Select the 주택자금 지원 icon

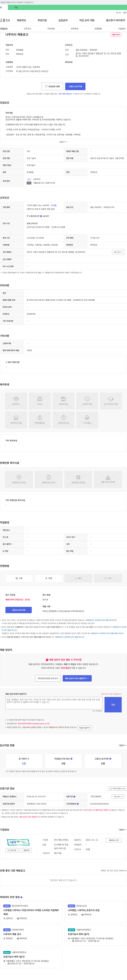pyautogui.click(x=16, y=420)
